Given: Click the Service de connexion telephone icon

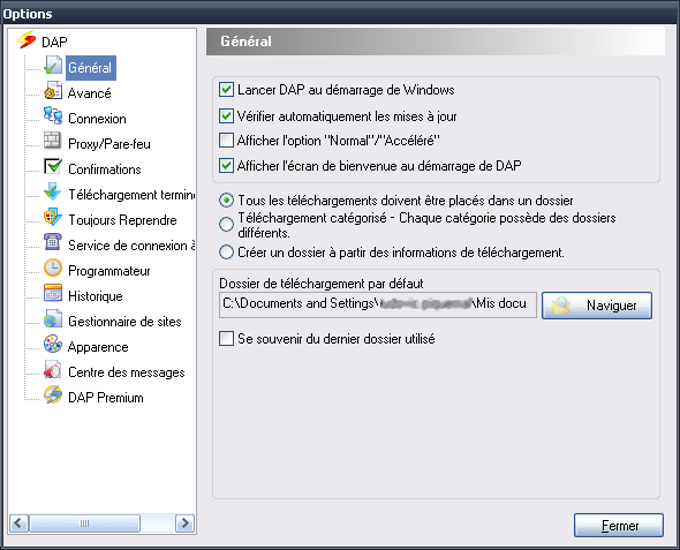Looking at the screenshot, I should (52, 242).
